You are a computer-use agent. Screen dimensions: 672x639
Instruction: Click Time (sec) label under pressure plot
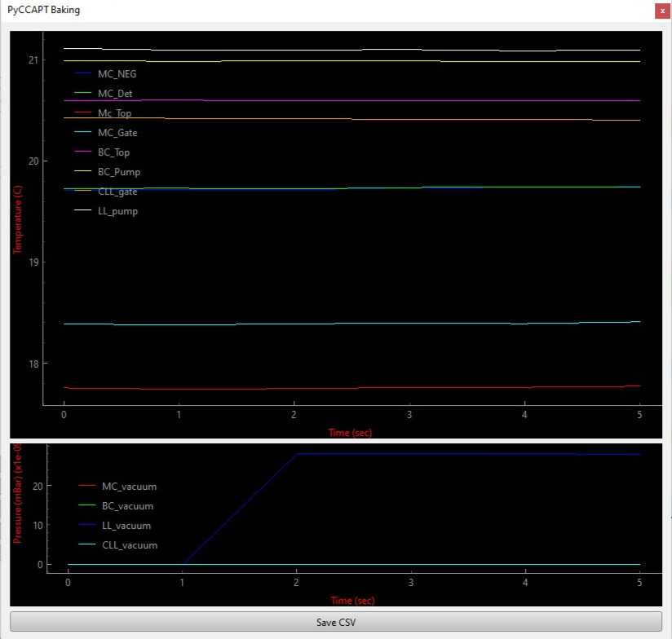click(x=352, y=601)
